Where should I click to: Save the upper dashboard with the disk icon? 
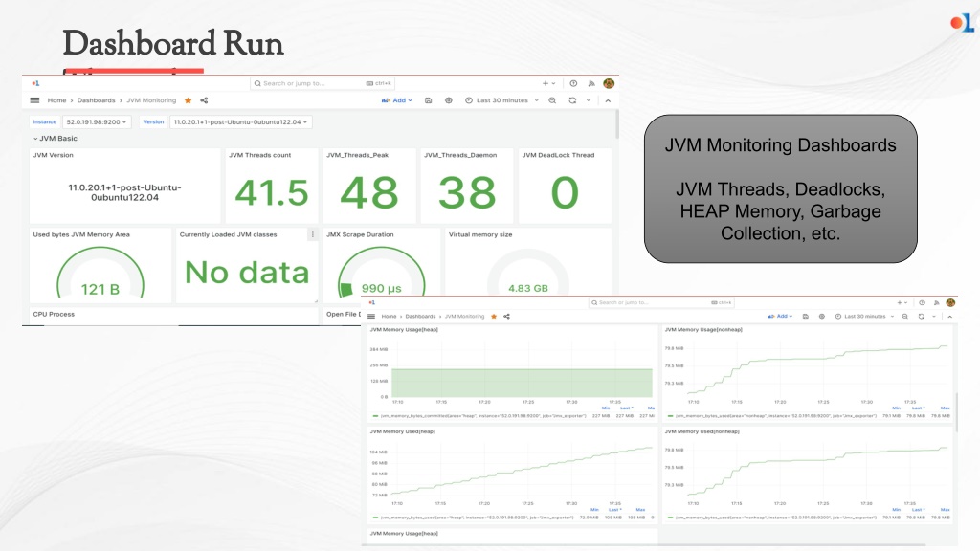point(428,99)
